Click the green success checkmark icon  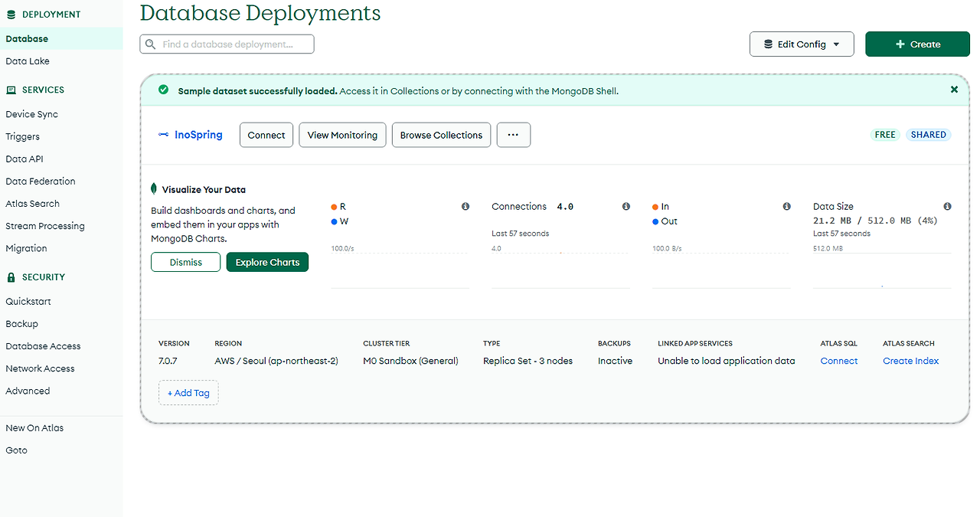point(163,90)
